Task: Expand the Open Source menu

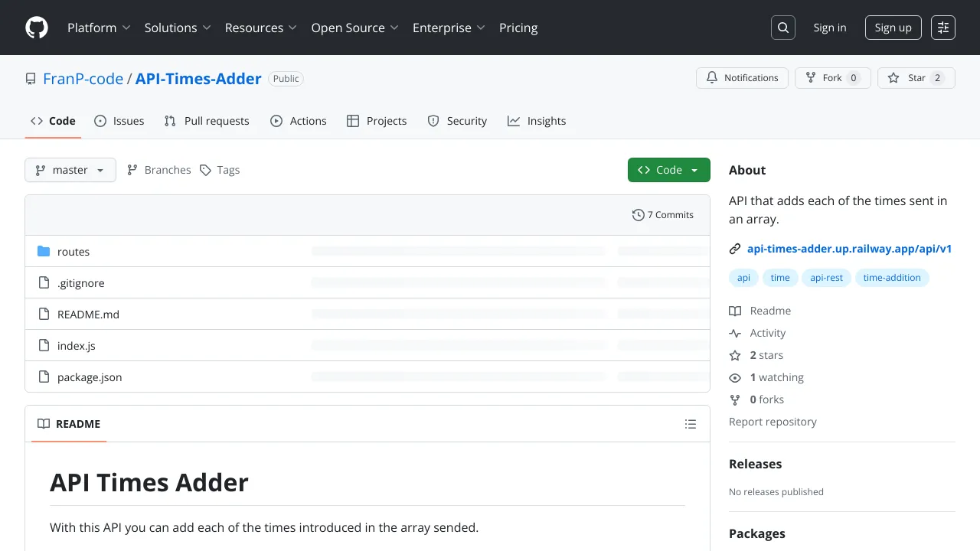Action: click(354, 28)
